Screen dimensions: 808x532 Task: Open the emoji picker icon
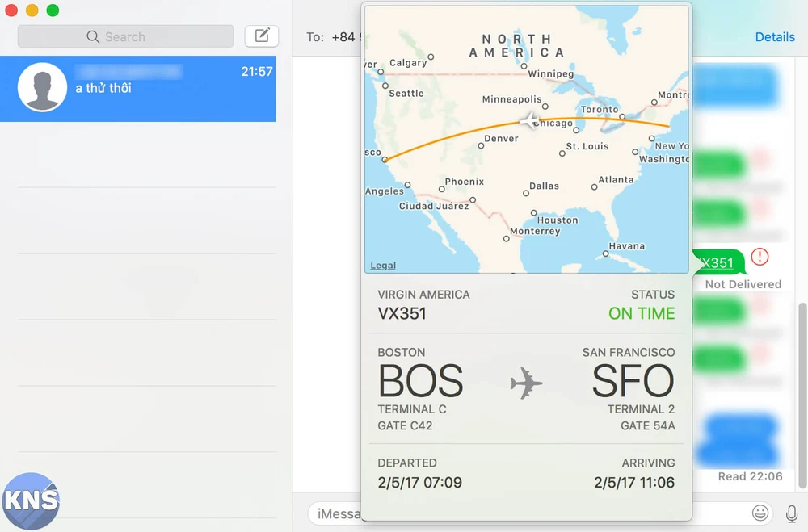coord(760,513)
